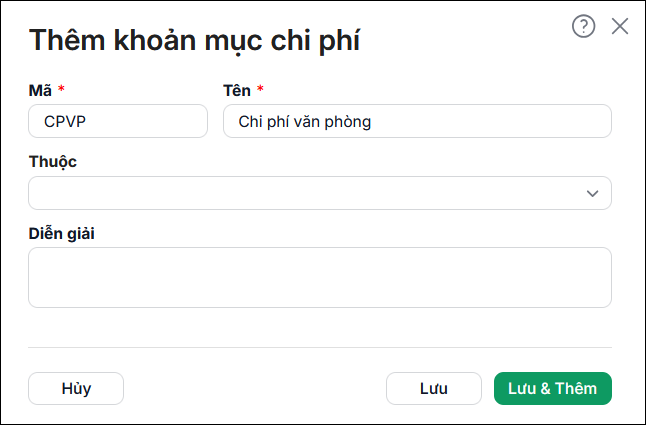Click the Mã field label
The height and width of the screenshot is (425, 646).
pyautogui.click(x=40, y=90)
